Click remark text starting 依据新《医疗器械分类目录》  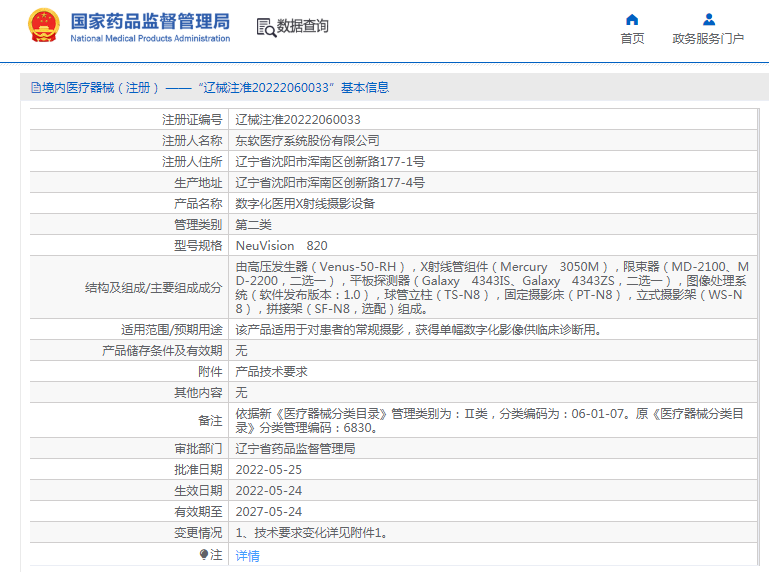[x=489, y=420]
